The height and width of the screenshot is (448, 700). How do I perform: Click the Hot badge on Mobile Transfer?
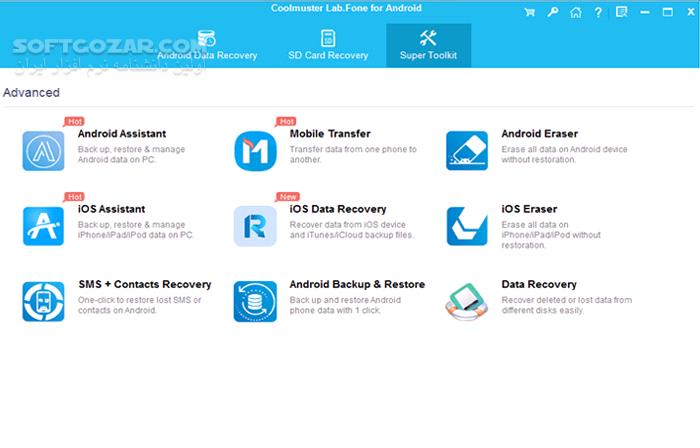click(286, 121)
